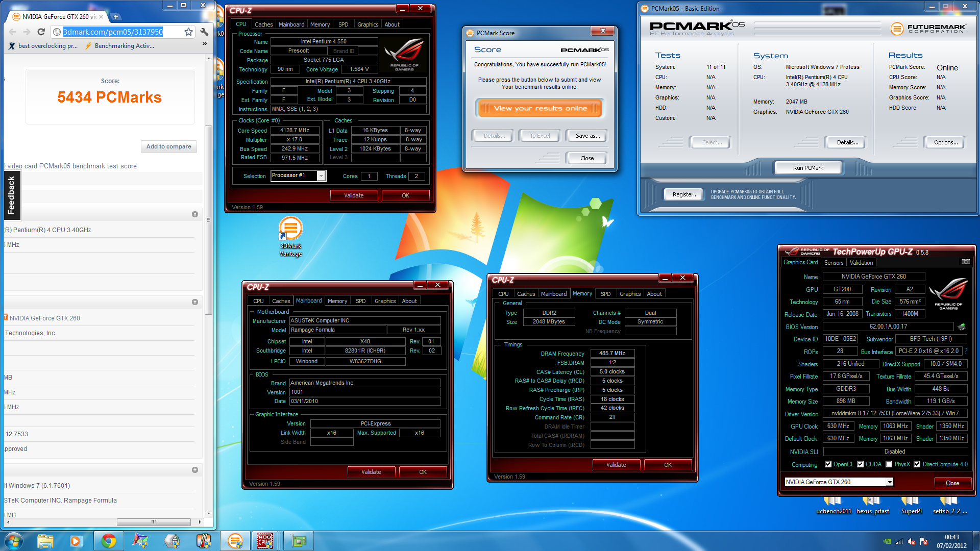Go forward in Chrome browser
980x551 pixels.
pos(27,32)
